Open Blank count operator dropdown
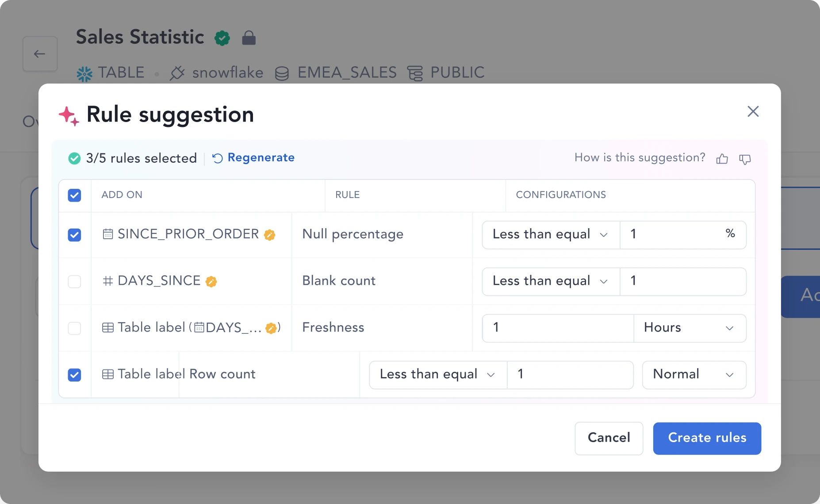820x504 pixels. (551, 282)
